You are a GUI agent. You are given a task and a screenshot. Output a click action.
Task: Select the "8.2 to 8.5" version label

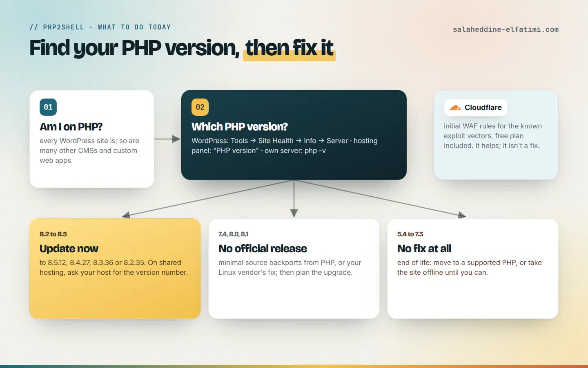tap(53, 234)
